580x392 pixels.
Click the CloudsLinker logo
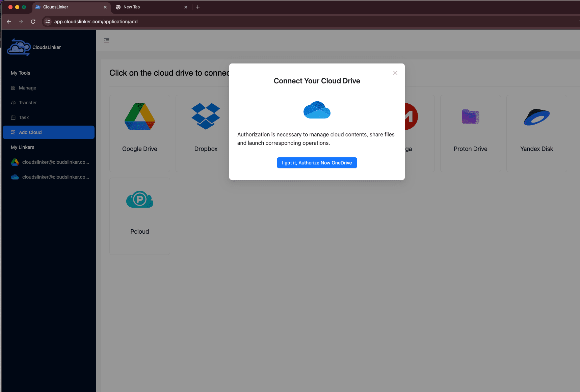19,47
